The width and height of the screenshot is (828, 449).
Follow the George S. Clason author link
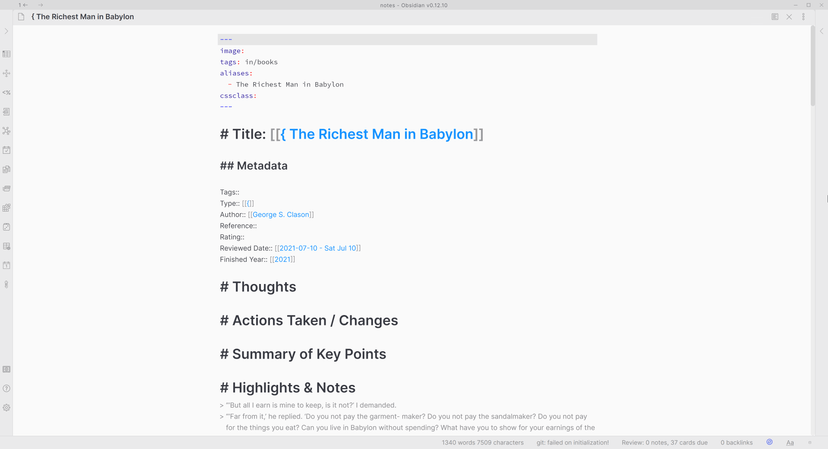[281, 214]
